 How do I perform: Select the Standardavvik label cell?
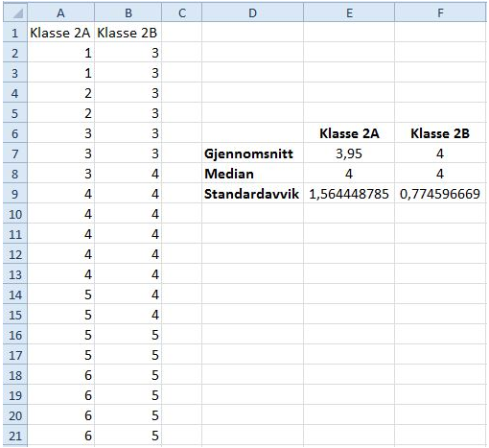252,194
